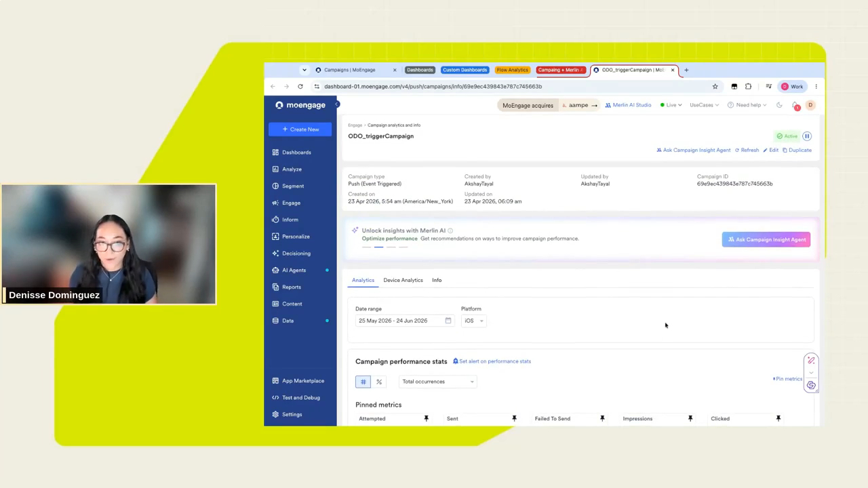Open the Merlin magic wand widget
Screen dimensions: 868x488
pyautogui.click(x=811, y=361)
